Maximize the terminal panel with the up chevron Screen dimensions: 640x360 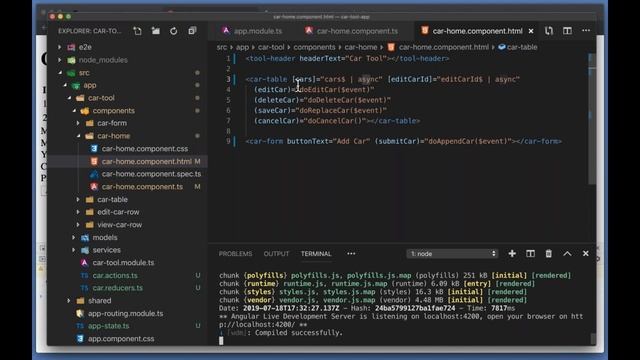click(567, 254)
